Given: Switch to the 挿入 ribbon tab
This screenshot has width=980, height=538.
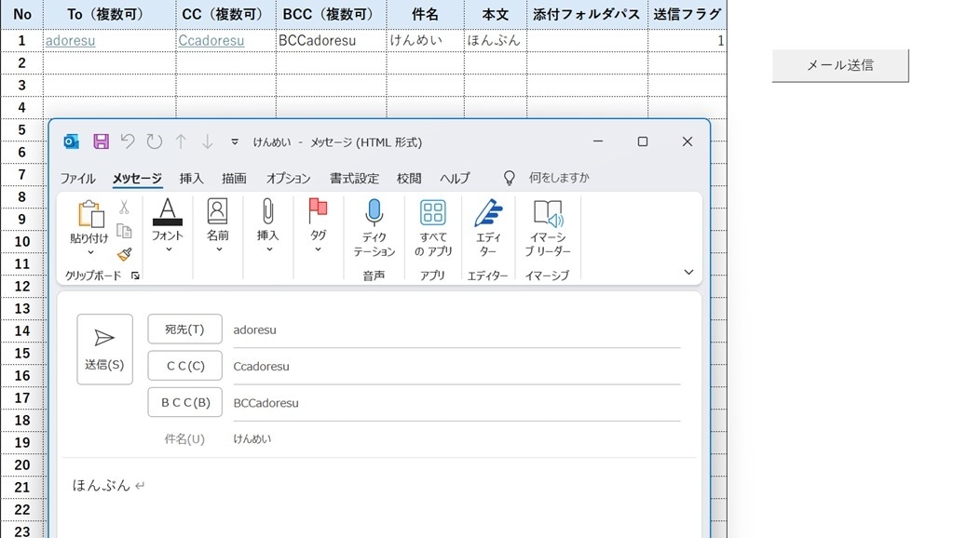Looking at the screenshot, I should pyautogui.click(x=191, y=179).
